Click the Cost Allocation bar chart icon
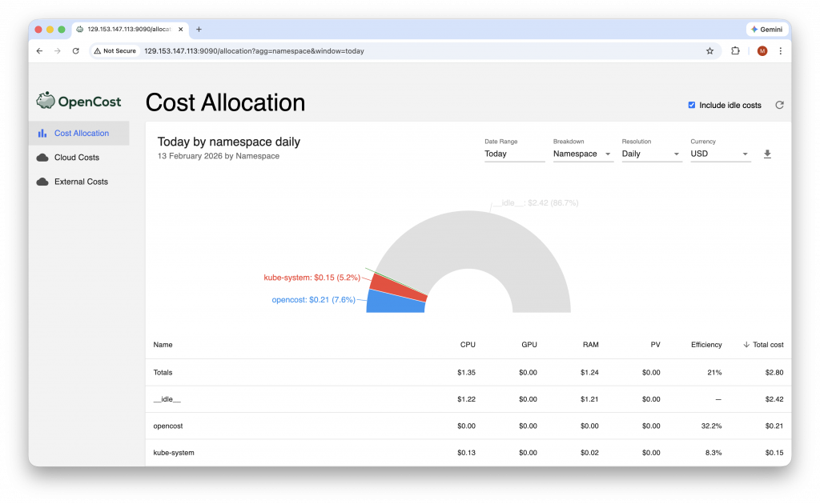 point(42,134)
